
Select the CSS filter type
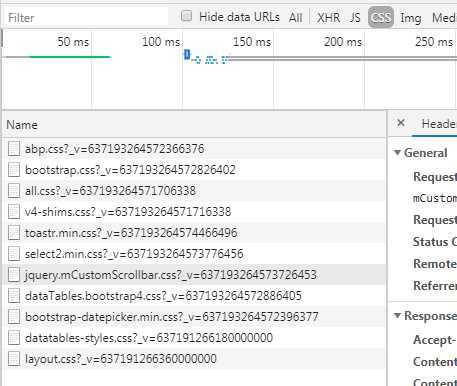pos(381,17)
